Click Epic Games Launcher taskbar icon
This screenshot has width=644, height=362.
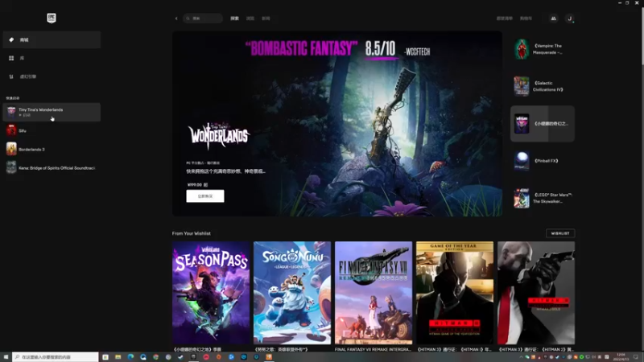(193, 357)
